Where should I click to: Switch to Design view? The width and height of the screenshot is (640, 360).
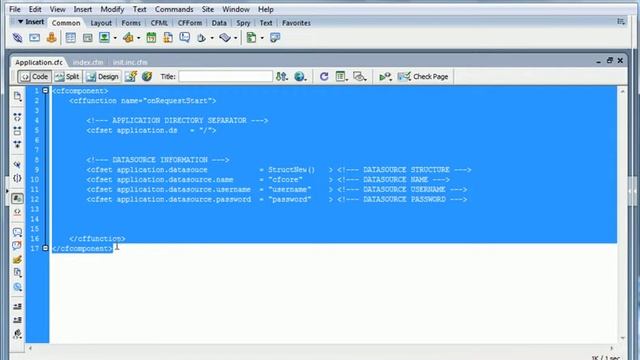coord(103,76)
